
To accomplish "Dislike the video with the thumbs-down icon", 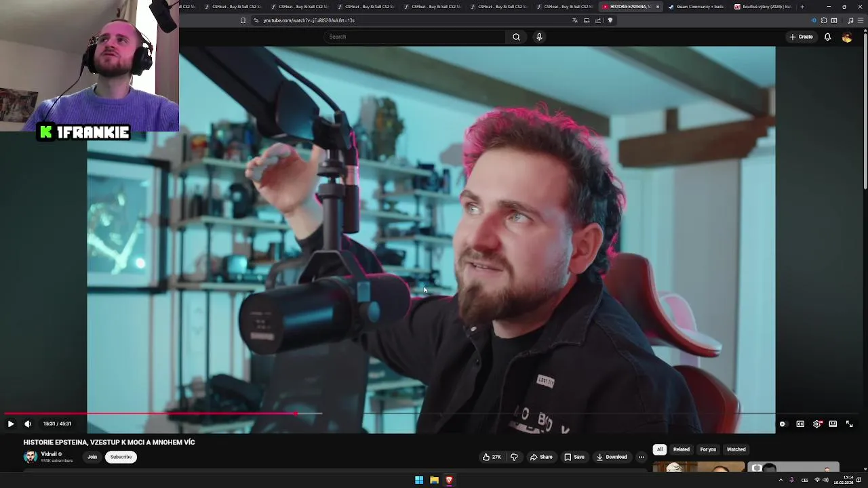I will [514, 457].
